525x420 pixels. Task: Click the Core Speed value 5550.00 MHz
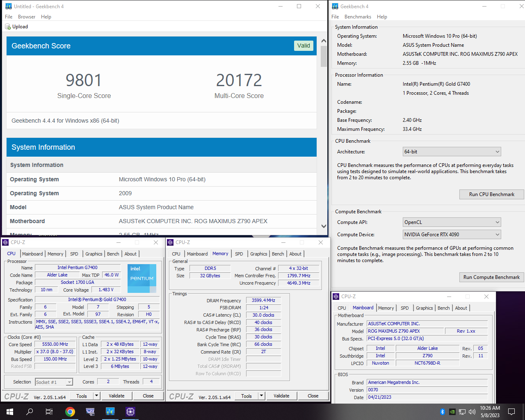pyautogui.click(x=55, y=345)
